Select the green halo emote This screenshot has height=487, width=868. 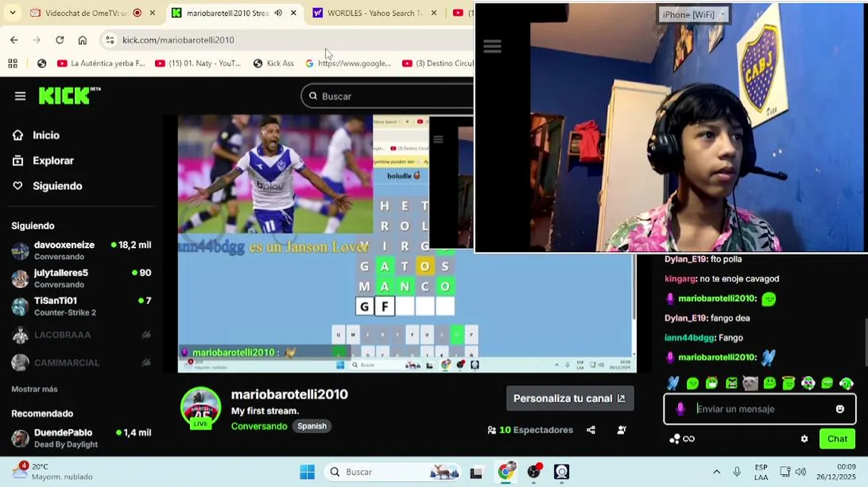788,383
